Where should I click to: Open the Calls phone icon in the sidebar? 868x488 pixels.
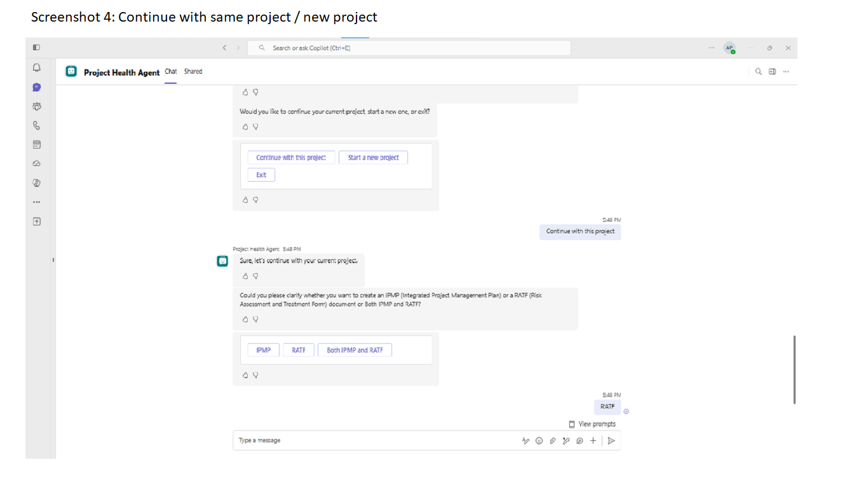[36, 125]
